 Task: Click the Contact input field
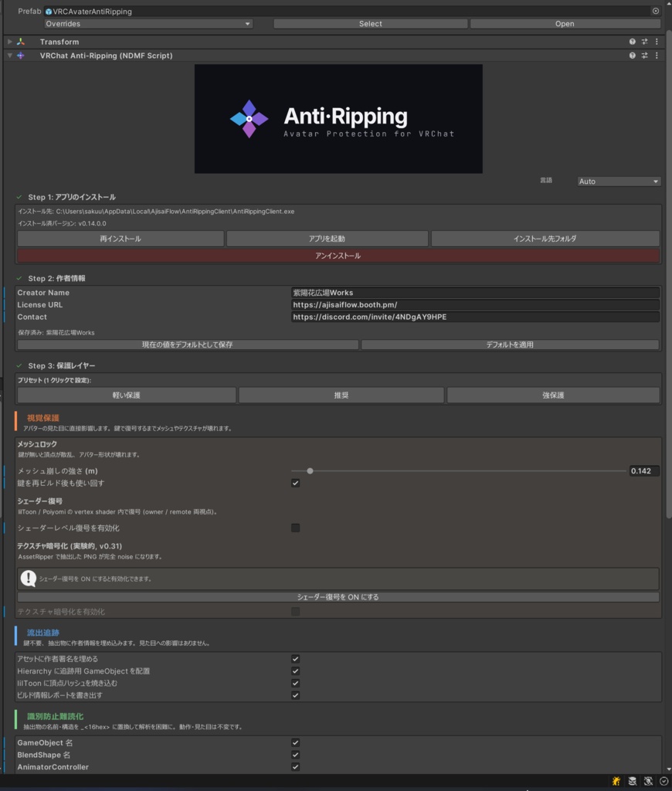tap(475, 317)
